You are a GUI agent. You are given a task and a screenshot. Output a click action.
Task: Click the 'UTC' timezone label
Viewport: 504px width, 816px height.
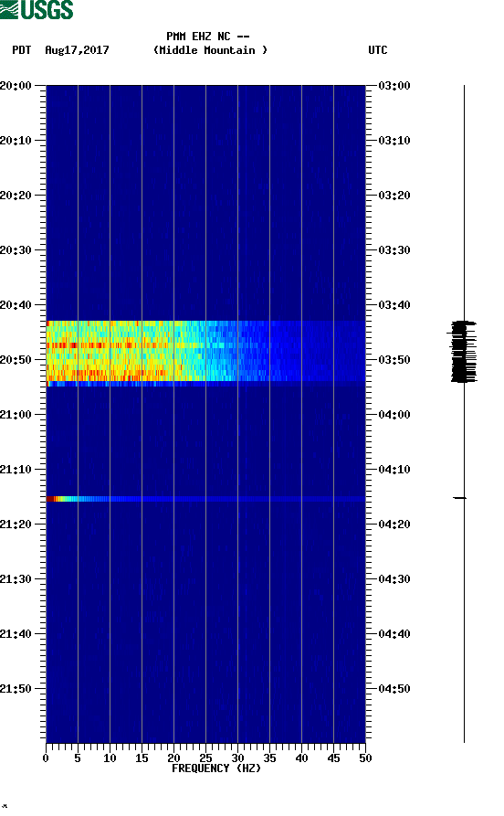[x=378, y=50]
